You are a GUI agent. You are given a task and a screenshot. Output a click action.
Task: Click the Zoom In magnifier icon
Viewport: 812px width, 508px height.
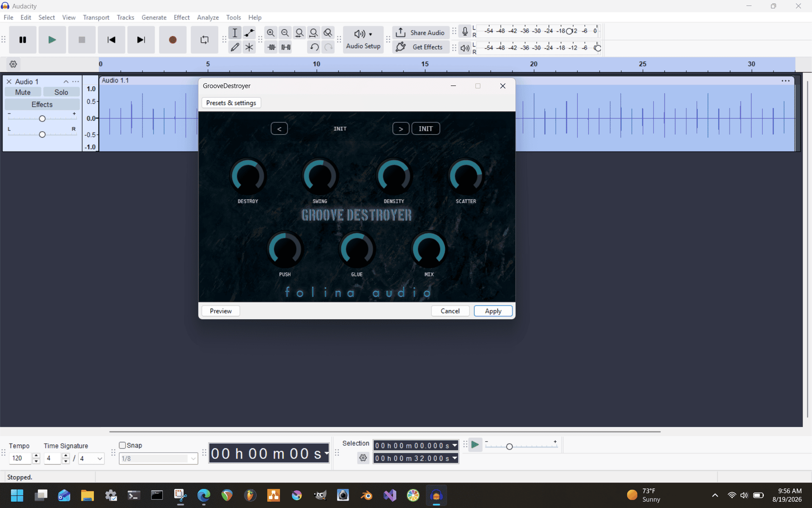271,33
